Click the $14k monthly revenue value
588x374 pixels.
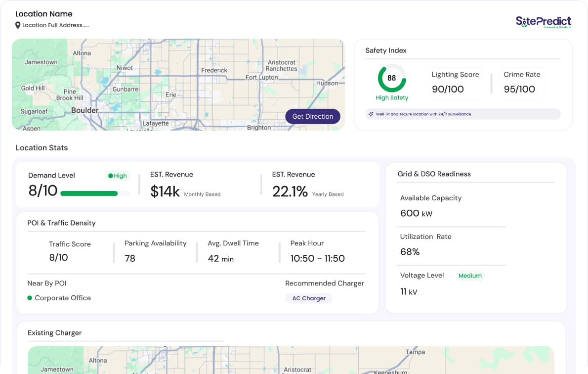165,191
